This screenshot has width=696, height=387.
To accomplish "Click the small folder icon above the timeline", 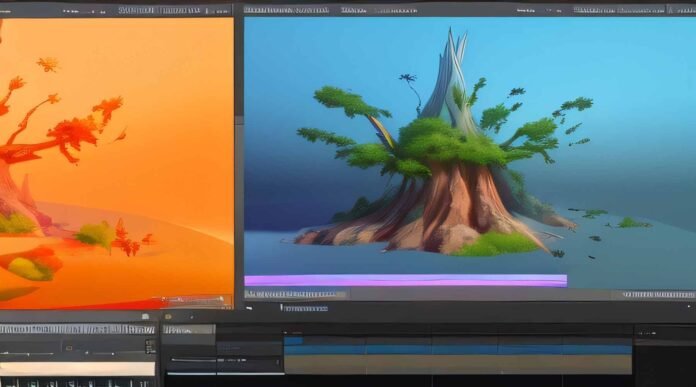I will click(x=168, y=316).
